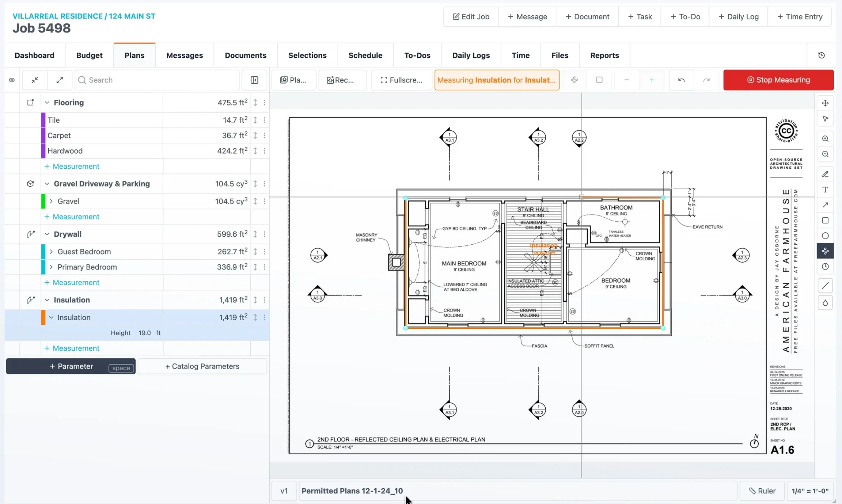The width and height of the screenshot is (842, 504).
Task: Open the Budget tab
Action: tap(89, 55)
